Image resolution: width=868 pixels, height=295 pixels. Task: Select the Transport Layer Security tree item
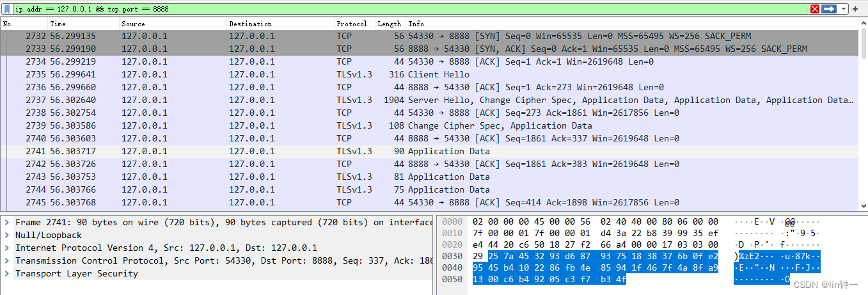(x=76, y=273)
